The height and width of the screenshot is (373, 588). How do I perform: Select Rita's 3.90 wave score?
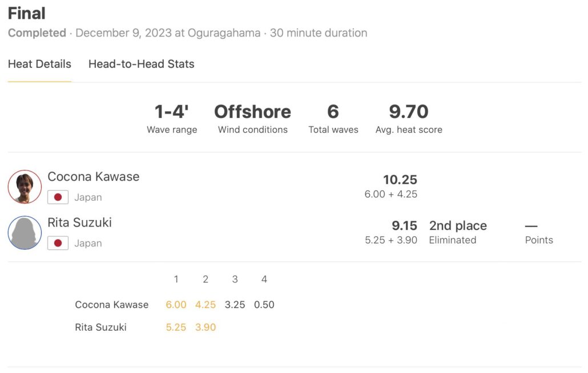pyautogui.click(x=206, y=327)
